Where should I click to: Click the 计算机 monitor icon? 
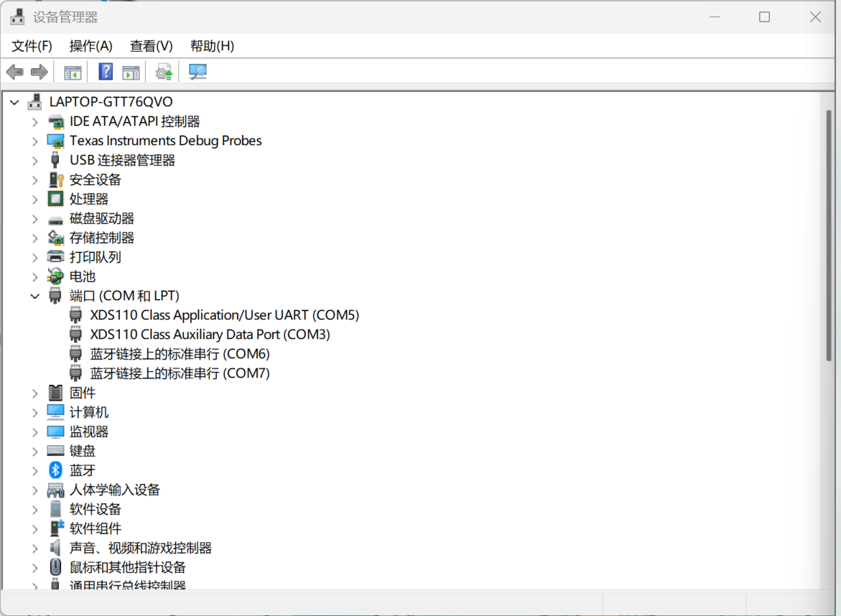click(x=55, y=412)
